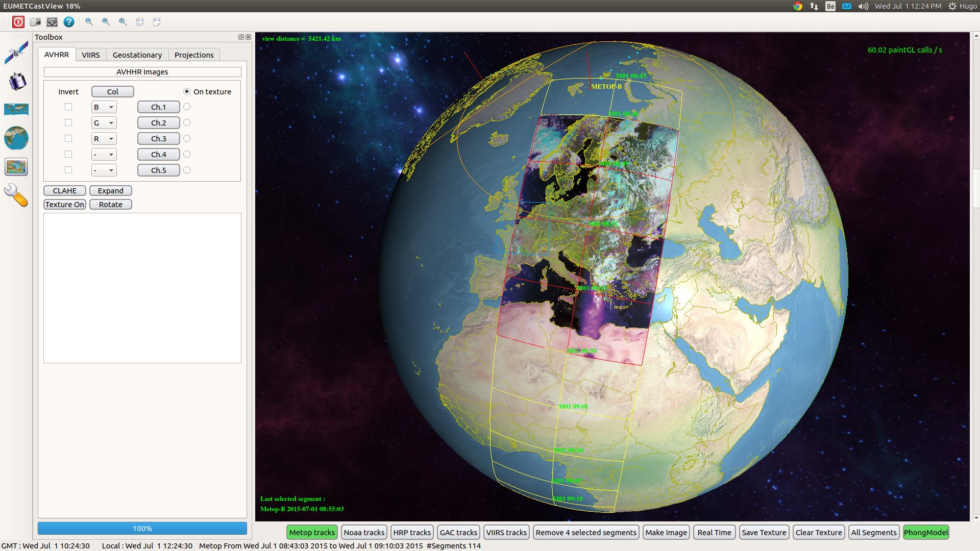The image size is (980, 551).
Task: Open the 3D globe view icon
Action: (x=16, y=138)
